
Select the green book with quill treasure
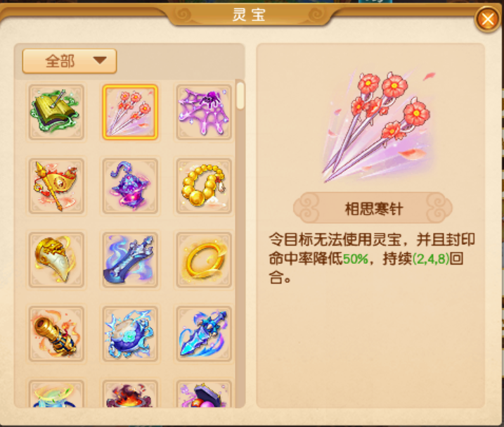point(56,112)
